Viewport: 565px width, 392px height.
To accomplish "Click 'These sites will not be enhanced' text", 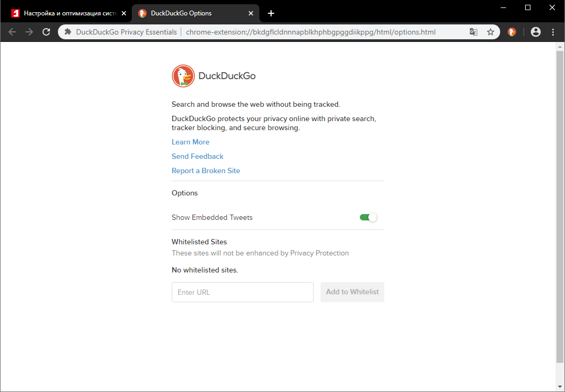I will click(260, 253).
